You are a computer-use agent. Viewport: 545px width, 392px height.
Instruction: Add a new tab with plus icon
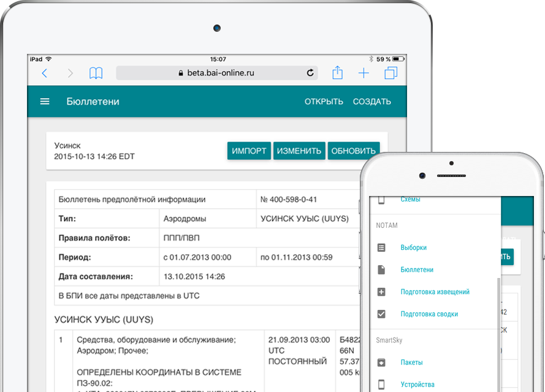364,73
